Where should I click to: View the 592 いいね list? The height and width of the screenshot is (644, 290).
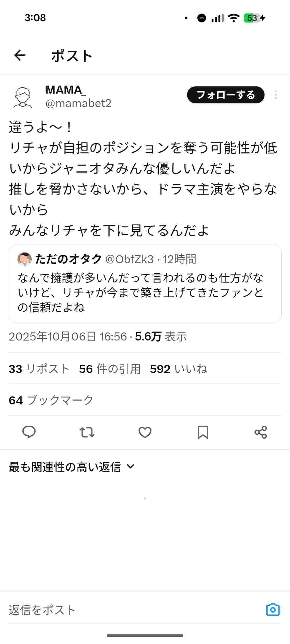[x=179, y=369]
